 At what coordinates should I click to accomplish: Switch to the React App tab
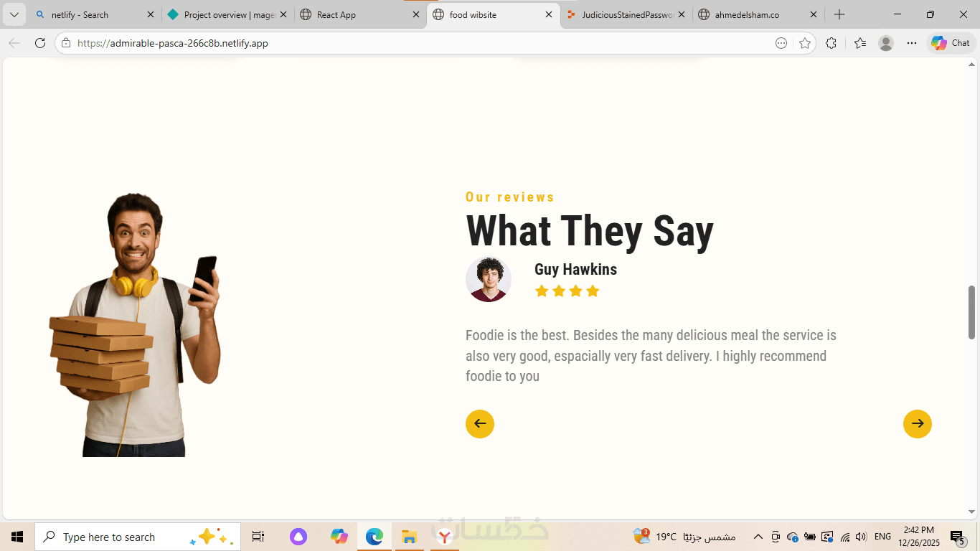pos(360,14)
